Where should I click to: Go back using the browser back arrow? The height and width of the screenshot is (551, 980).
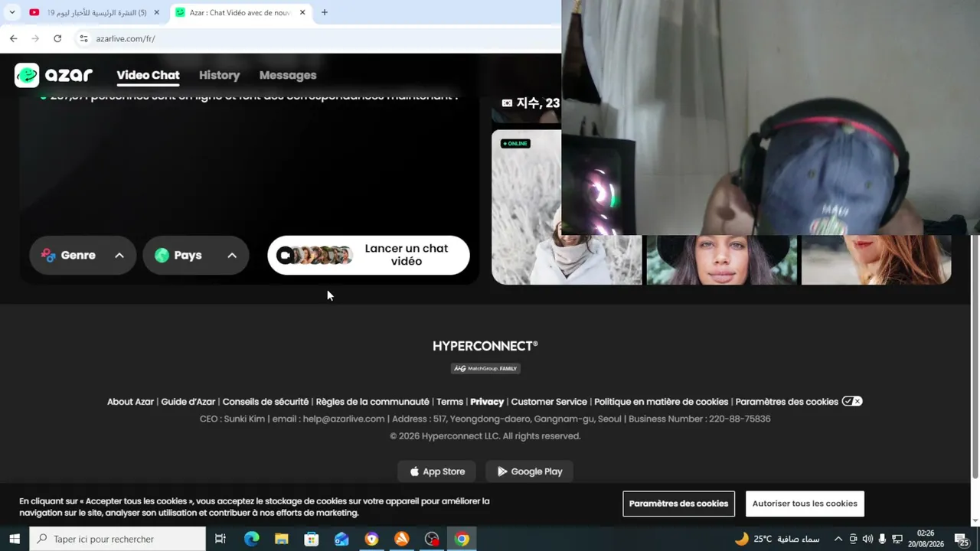[13, 38]
